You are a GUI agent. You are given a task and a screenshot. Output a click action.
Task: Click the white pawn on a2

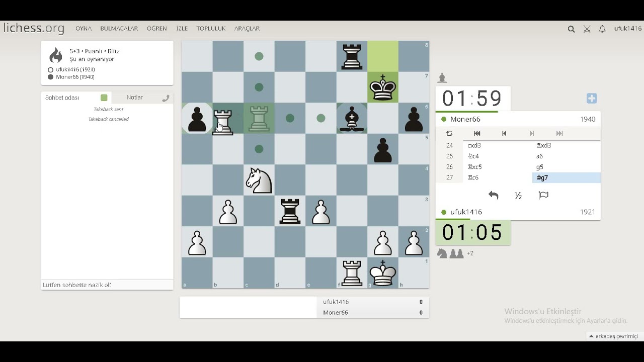(x=197, y=243)
